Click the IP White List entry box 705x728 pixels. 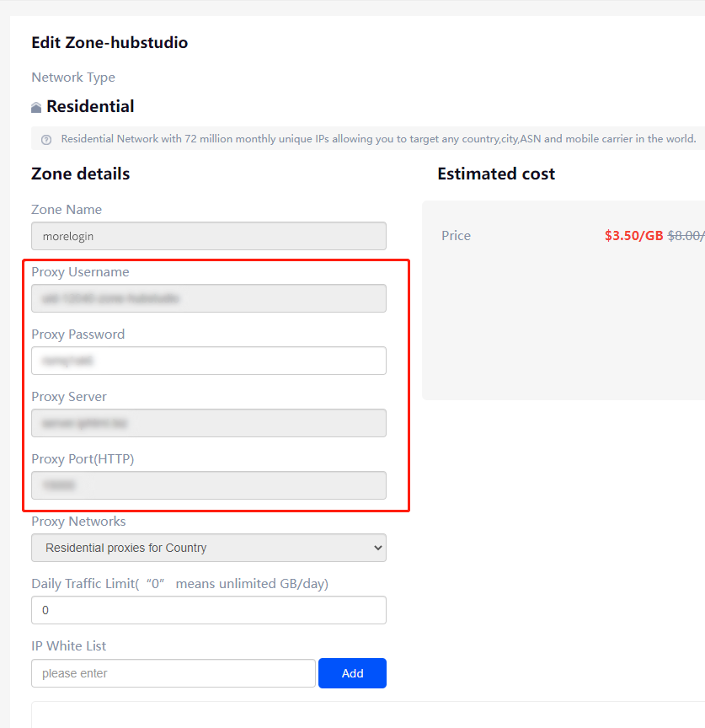tap(173, 673)
